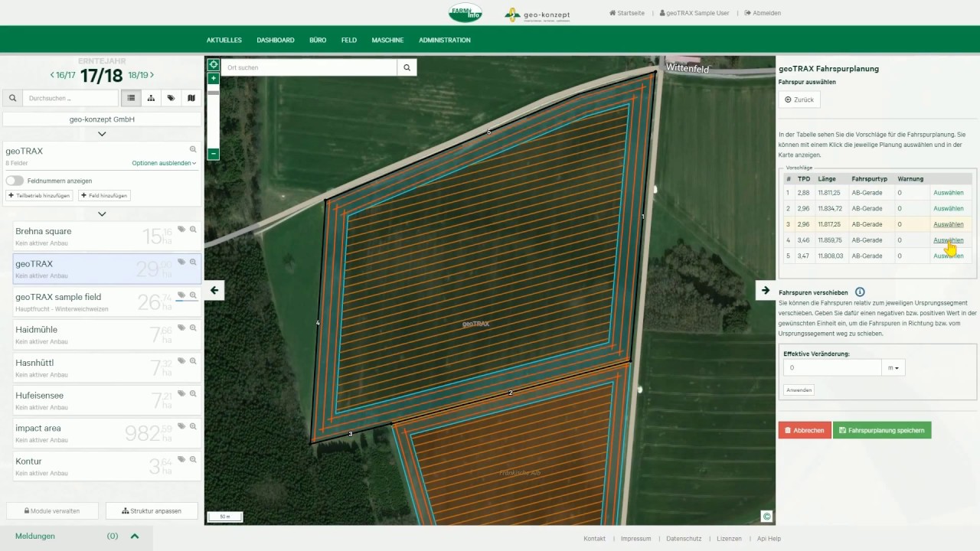The height and width of the screenshot is (551, 980).
Task: Expand chevron below geoTRAX options box
Action: pos(102,214)
